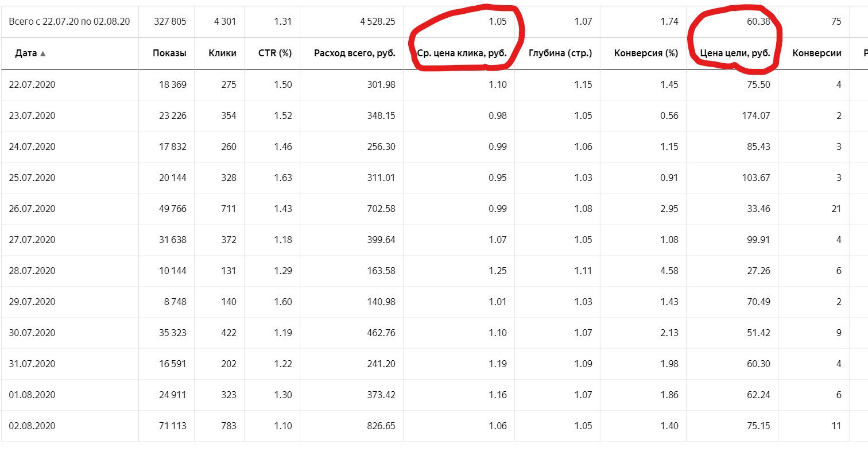Select the 26.07.2020 date cell
This screenshot has height=455, width=868.
point(32,209)
